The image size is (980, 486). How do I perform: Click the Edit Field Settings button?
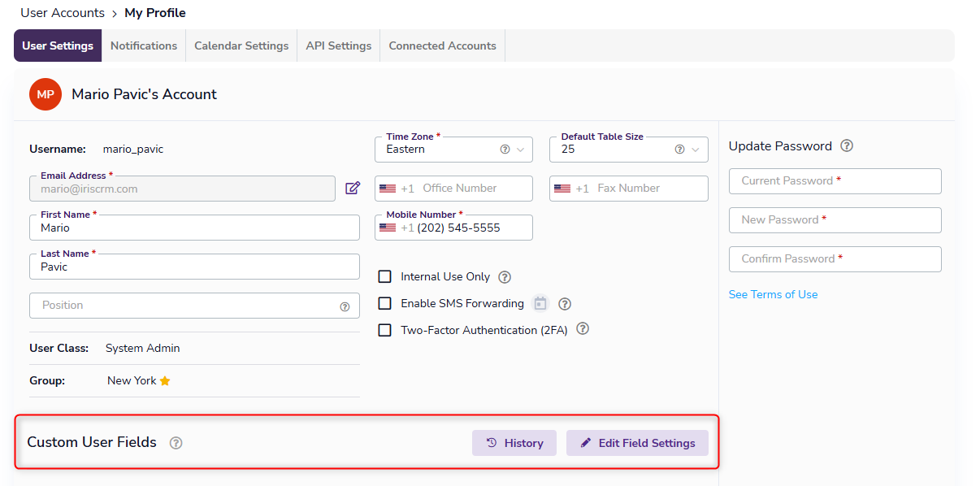tap(637, 443)
